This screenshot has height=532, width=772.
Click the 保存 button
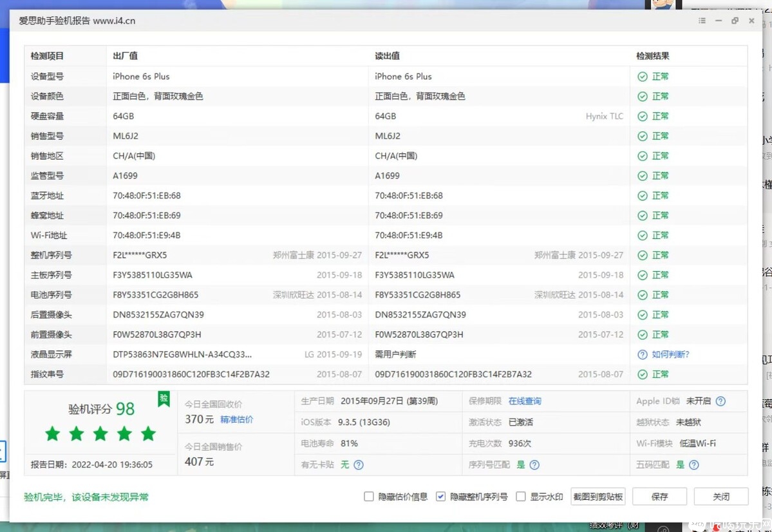pyautogui.click(x=659, y=497)
